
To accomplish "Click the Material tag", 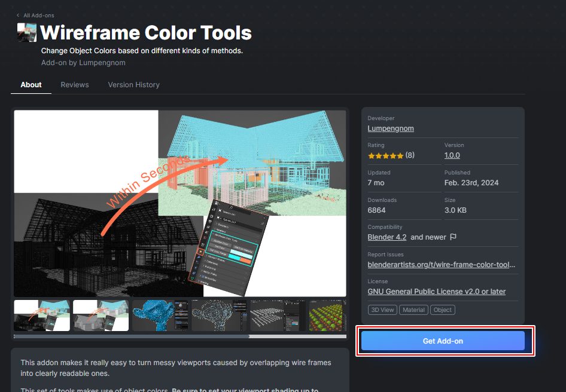I will point(413,310).
